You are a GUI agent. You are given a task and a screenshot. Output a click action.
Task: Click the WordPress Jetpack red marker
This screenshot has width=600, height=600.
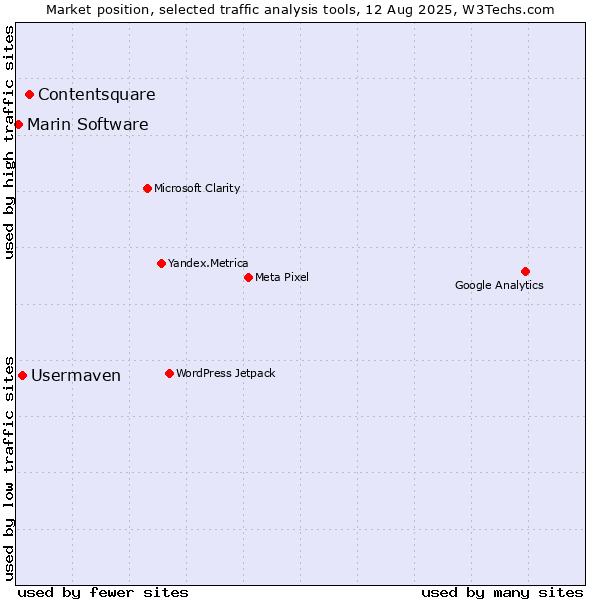tap(170, 373)
